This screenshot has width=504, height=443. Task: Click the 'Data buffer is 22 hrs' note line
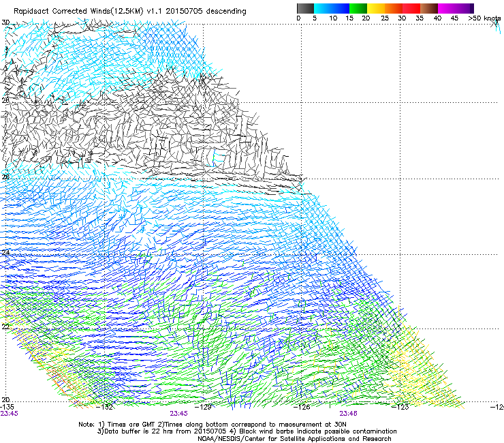(247, 431)
